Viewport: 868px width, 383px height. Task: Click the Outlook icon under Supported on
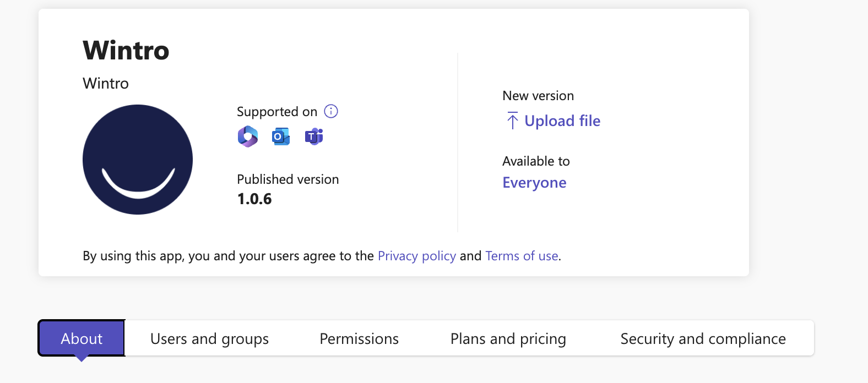(281, 136)
